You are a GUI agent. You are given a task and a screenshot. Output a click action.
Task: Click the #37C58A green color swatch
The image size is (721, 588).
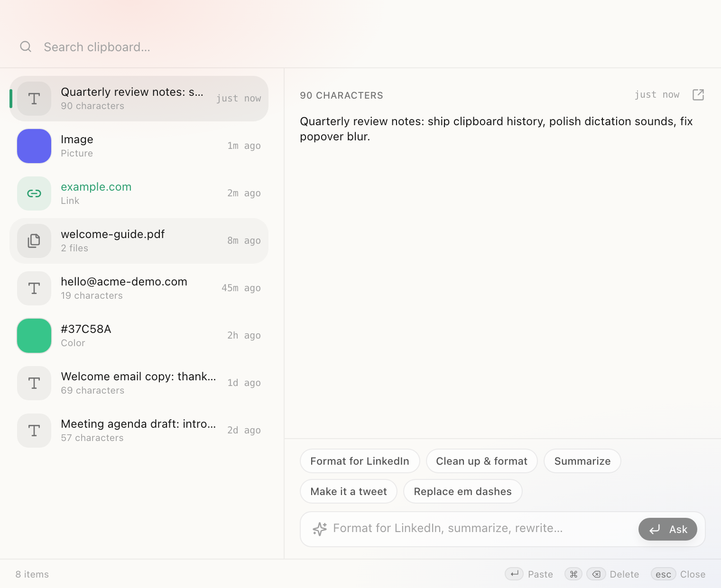[34, 336]
